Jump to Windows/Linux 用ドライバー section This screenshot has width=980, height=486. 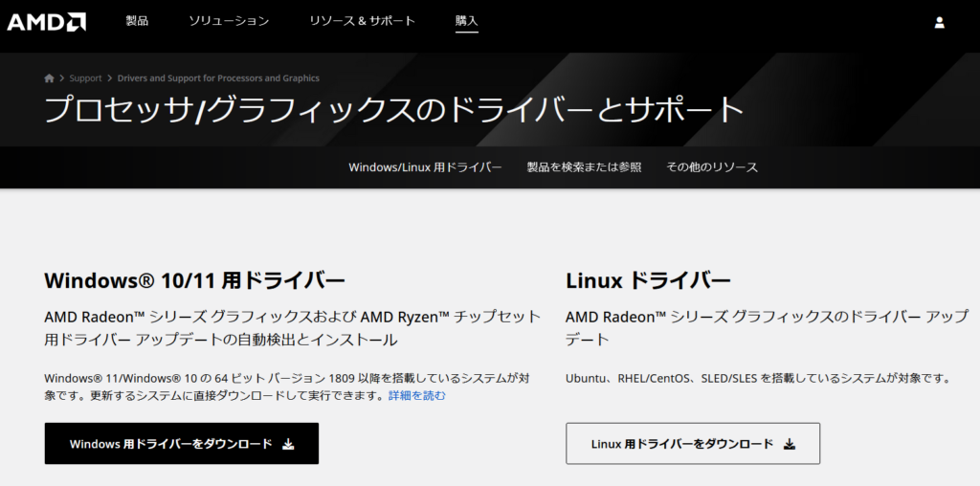[x=425, y=166]
